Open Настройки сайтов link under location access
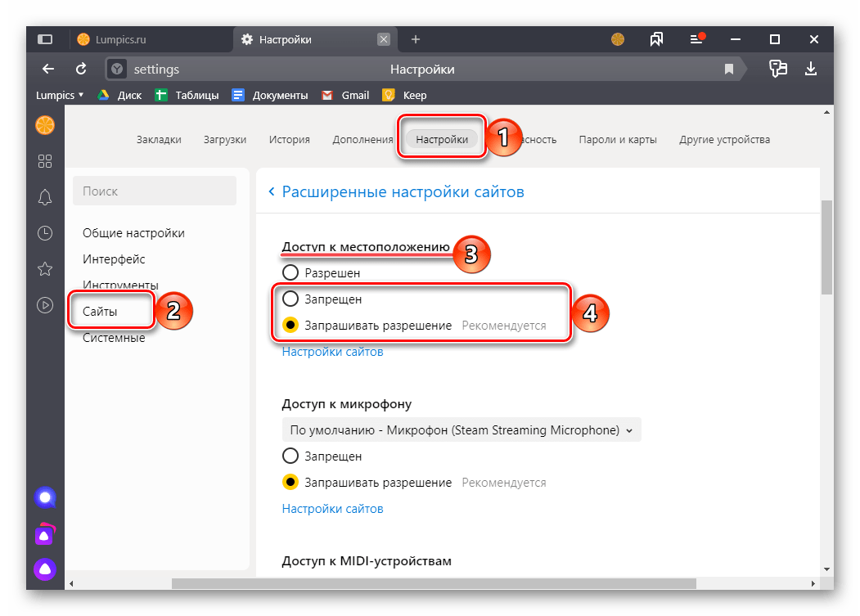The width and height of the screenshot is (860, 616). 332,352
